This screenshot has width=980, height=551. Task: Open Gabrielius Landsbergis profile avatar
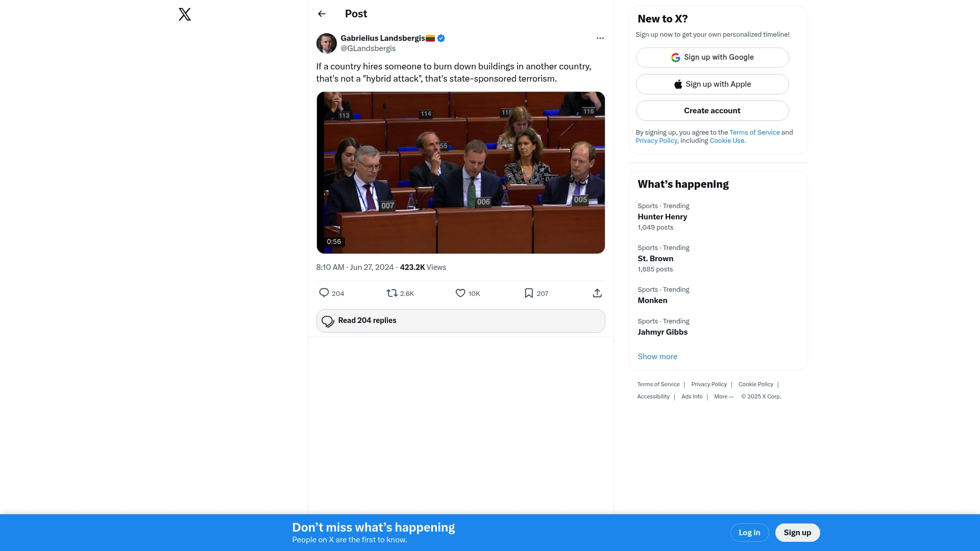click(326, 43)
